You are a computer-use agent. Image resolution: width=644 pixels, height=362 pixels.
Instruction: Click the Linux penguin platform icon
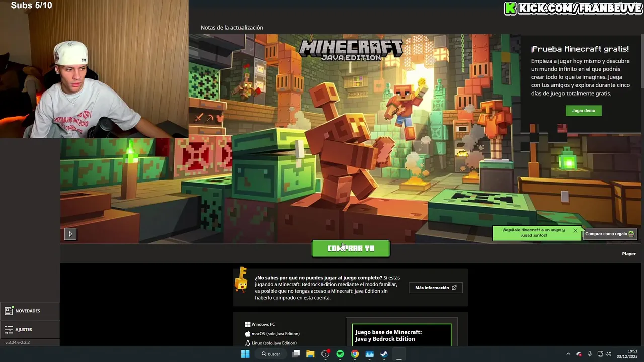248,343
